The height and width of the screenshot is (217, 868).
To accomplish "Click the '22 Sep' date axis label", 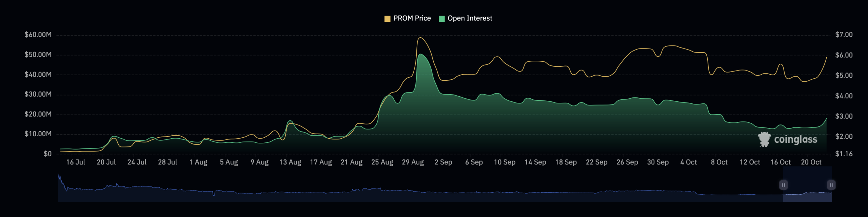I will click(597, 162).
